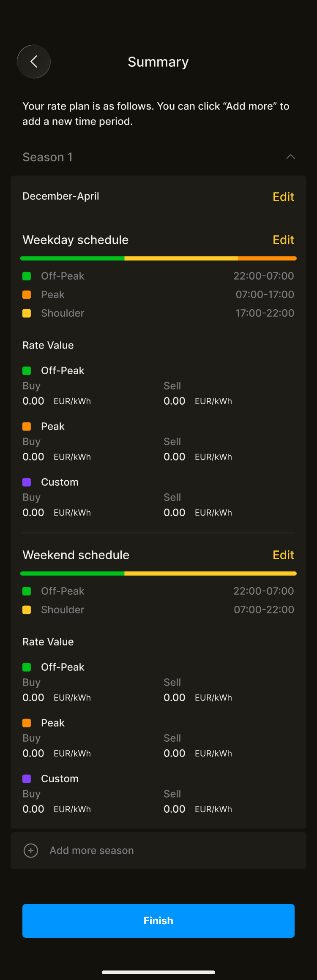Click the weekday schedule timeline bar

pyautogui.click(x=158, y=258)
